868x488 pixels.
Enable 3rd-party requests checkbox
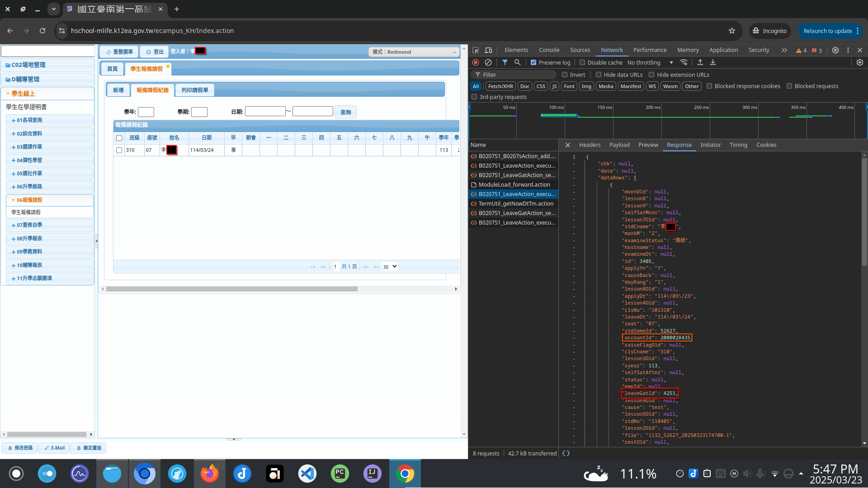point(474,97)
